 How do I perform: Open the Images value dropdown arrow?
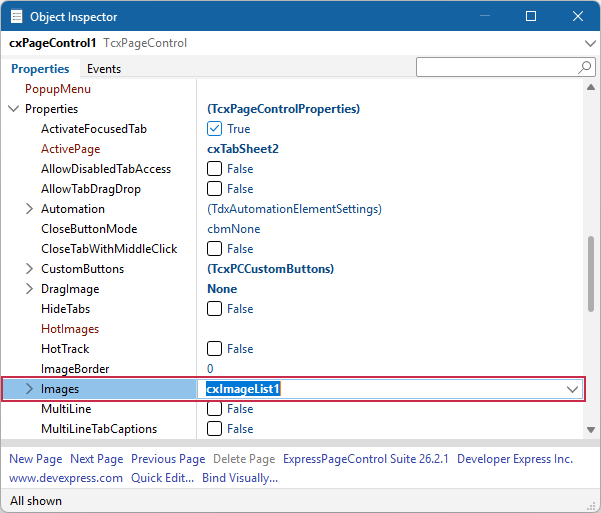[x=572, y=390]
